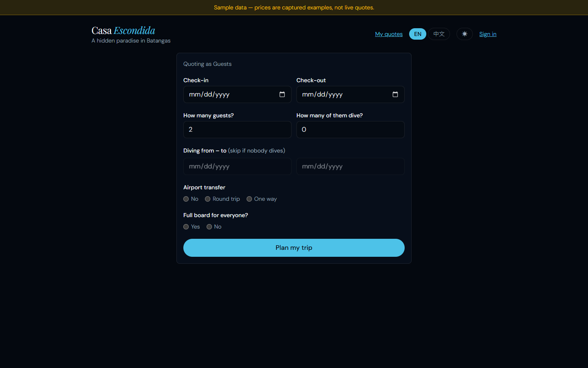Toggle light theme with the sun icon
This screenshot has width=588, height=368.
pos(465,34)
